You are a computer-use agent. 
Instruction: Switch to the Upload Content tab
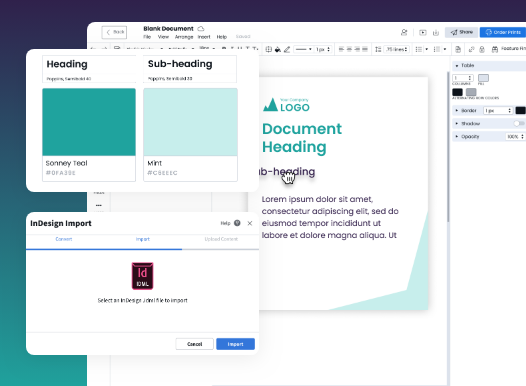click(221, 239)
